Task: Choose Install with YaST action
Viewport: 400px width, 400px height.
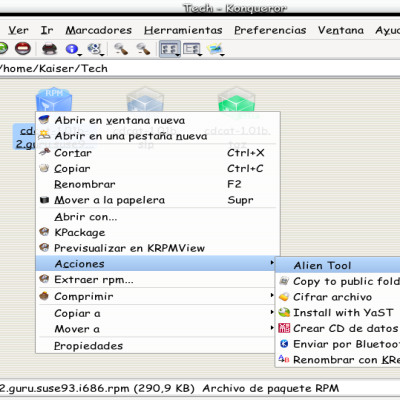Action: 338,313
